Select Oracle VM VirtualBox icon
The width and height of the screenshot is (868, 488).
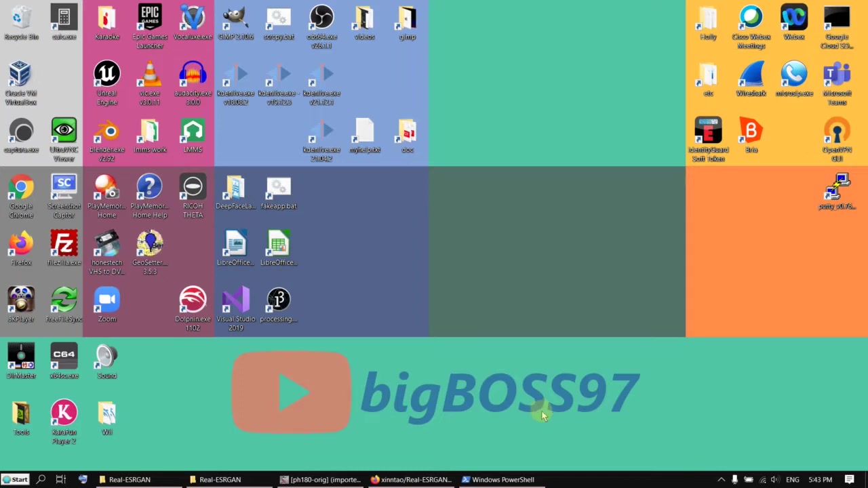tap(21, 83)
